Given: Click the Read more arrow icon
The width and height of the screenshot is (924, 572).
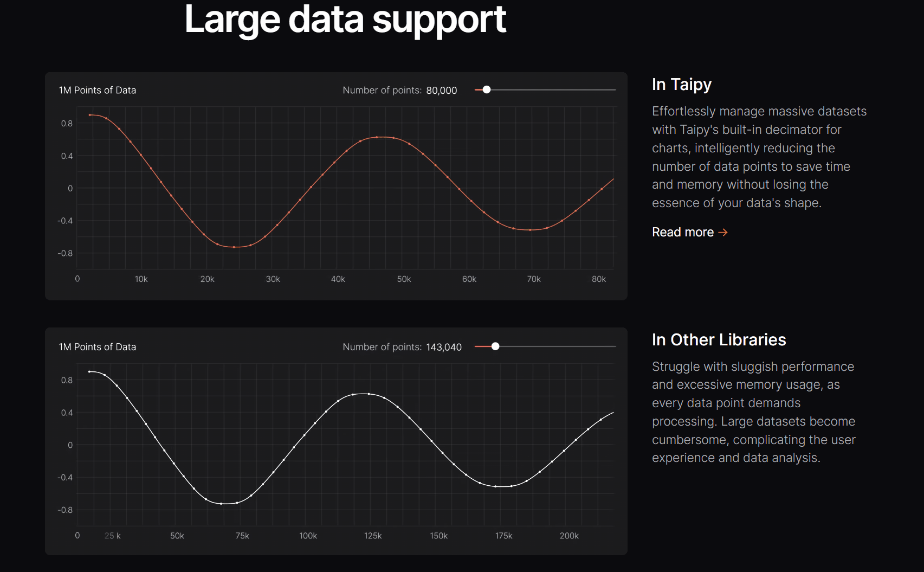Looking at the screenshot, I should point(723,232).
